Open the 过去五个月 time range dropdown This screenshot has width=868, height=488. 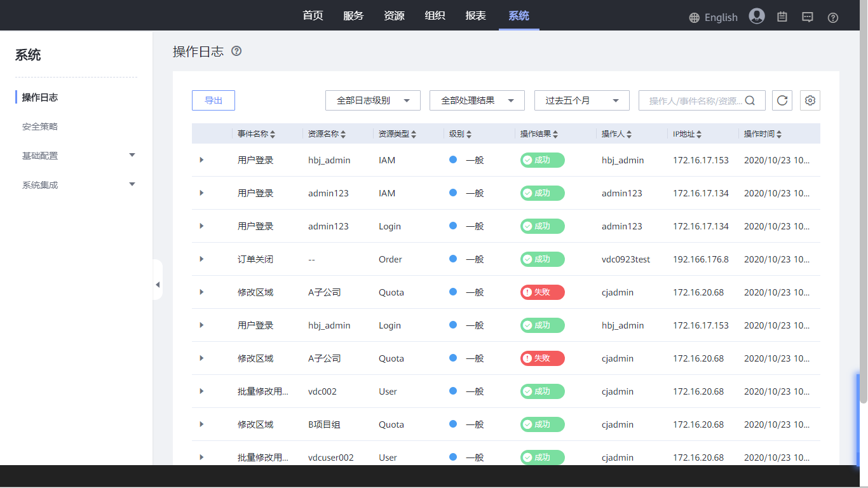point(581,100)
